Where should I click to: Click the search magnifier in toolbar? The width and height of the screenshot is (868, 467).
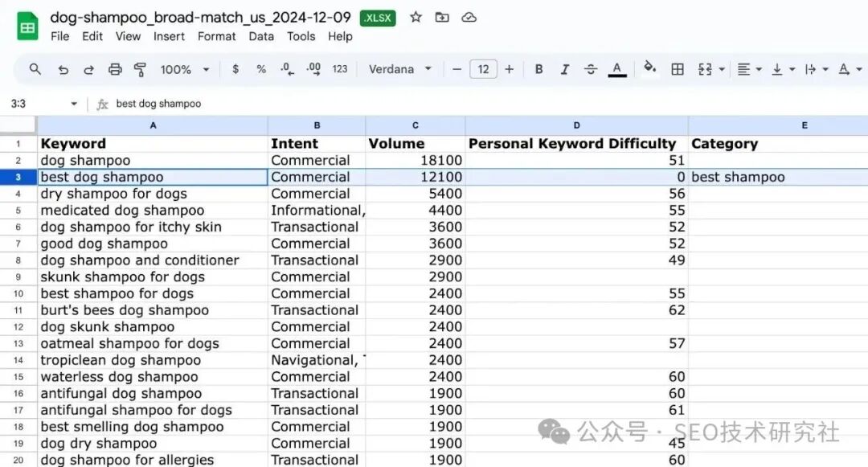(35, 69)
